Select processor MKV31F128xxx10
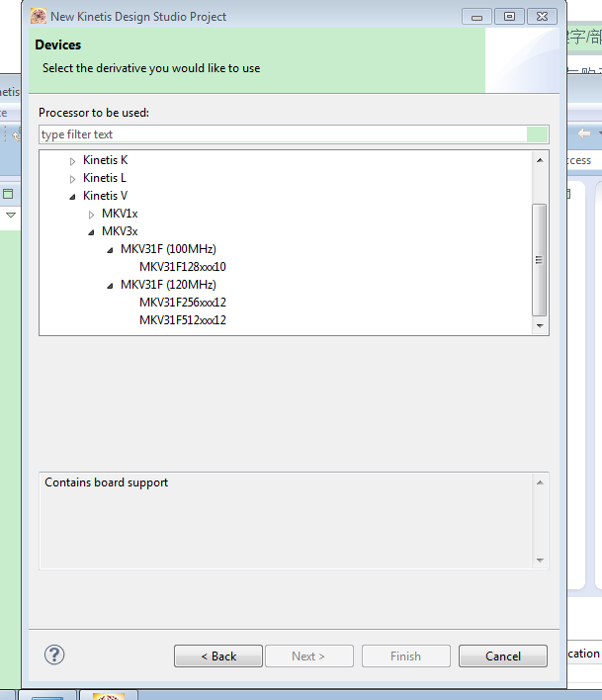Image resolution: width=602 pixels, height=700 pixels. (x=183, y=267)
